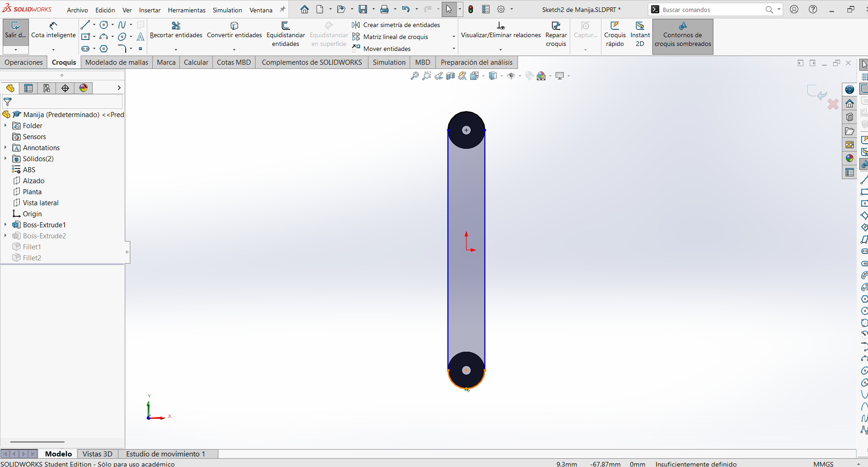Select the Arc sketch tool
This screenshot has width=868, height=467.
click(104, 37)
